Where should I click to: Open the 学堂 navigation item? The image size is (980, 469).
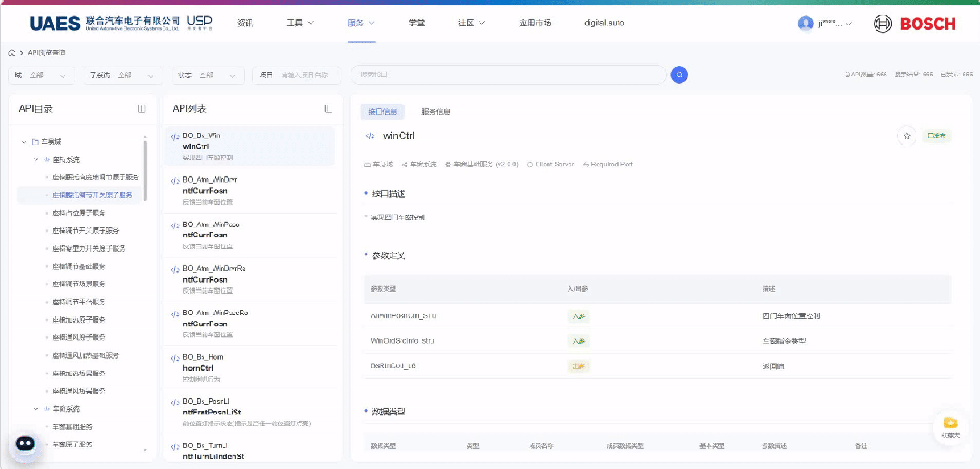[x=417, y=23]
